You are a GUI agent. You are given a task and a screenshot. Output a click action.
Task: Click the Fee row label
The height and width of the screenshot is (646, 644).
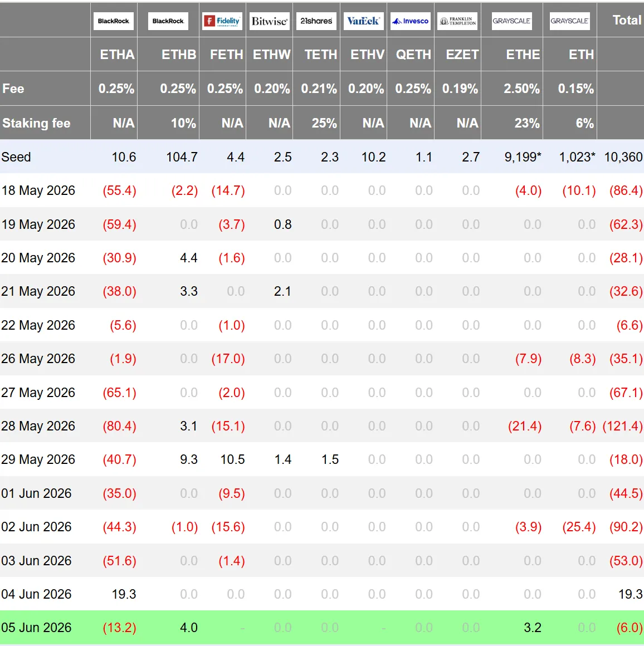pyautogui.click(x=13, y=89)
